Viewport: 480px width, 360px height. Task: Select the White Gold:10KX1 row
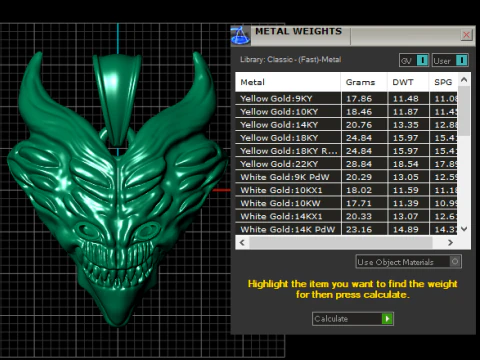[346, 190]
